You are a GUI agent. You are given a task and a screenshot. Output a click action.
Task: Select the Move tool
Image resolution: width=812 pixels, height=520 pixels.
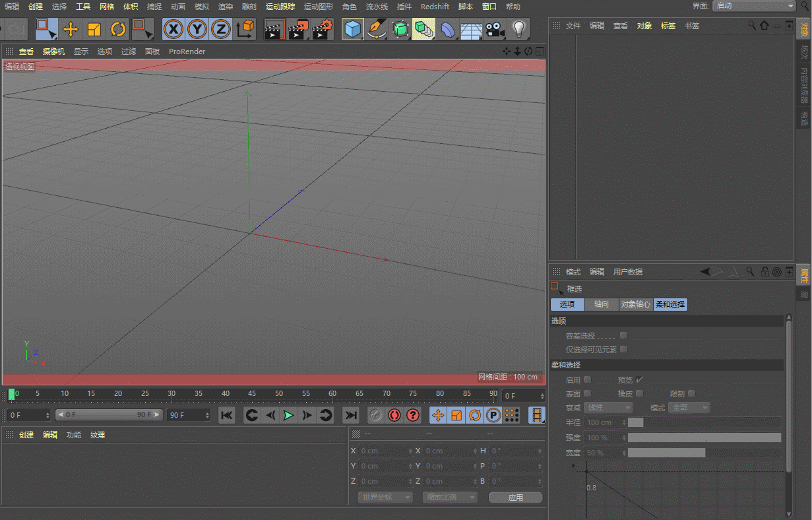point(70,30)
